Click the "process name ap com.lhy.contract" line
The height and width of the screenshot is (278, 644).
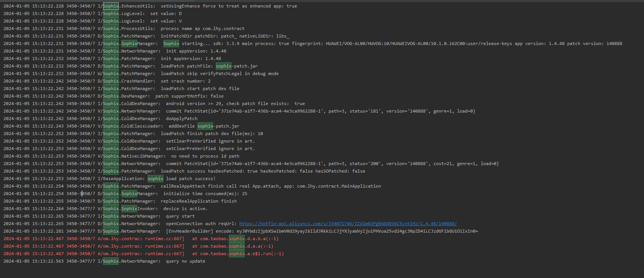click(x=202, y=29)
